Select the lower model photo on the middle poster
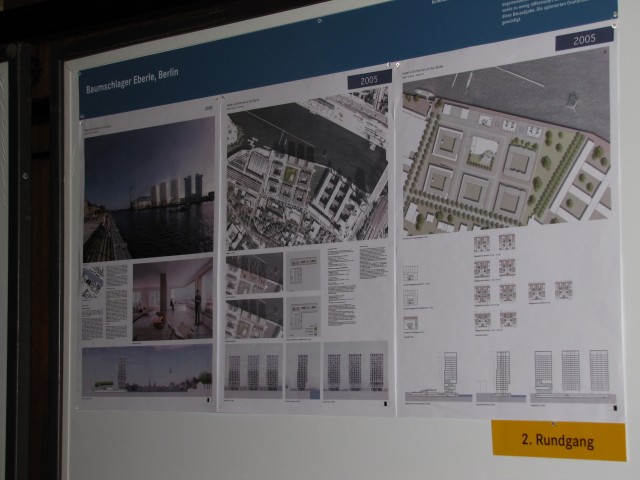 tap(254, 317)
